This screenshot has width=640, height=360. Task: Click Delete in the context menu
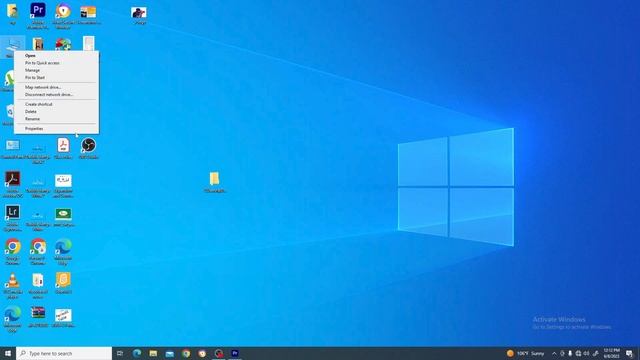(x=31, y=111)
